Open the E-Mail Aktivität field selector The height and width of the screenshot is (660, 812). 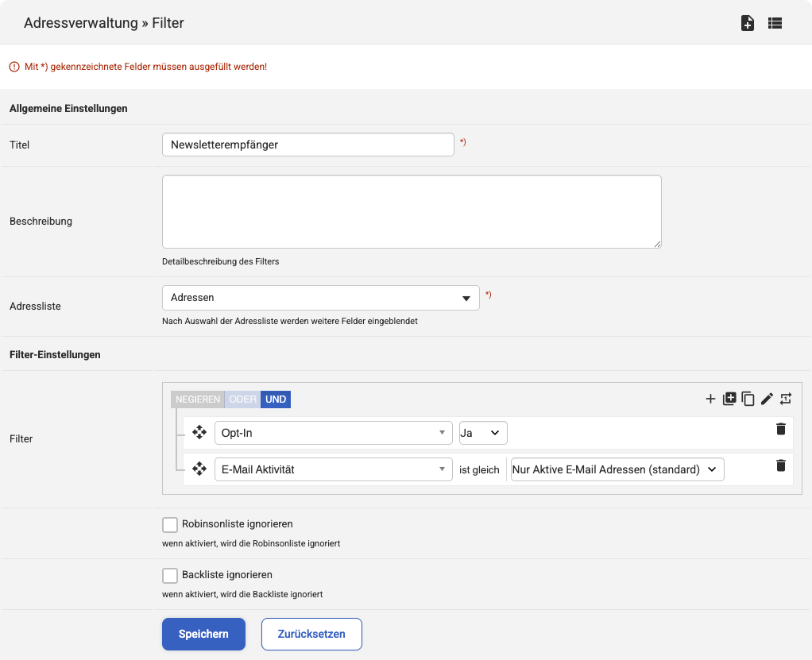pyautogui.click(x=334, y=469)
